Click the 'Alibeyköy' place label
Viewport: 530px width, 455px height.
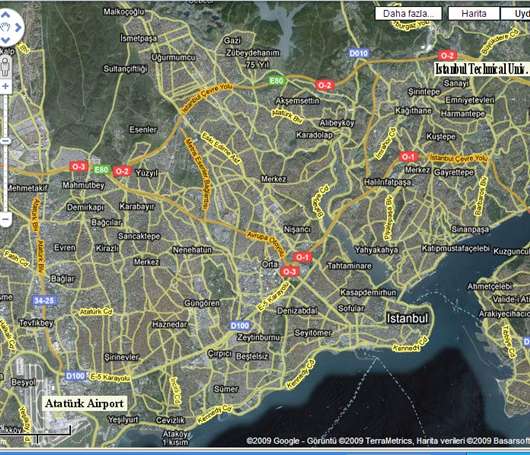(337, 123)
